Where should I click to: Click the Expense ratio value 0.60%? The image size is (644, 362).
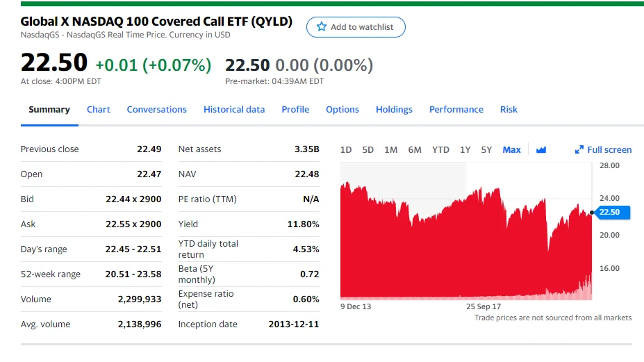[306, 299]
